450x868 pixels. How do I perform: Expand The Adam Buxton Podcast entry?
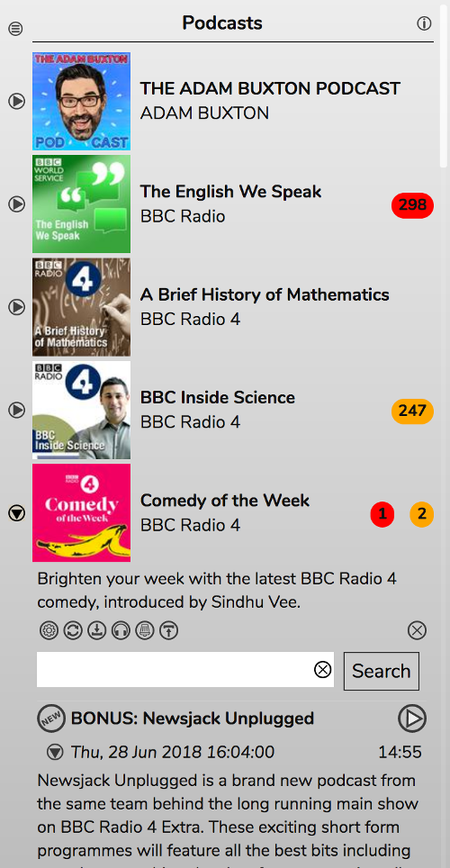coord(16,102)
